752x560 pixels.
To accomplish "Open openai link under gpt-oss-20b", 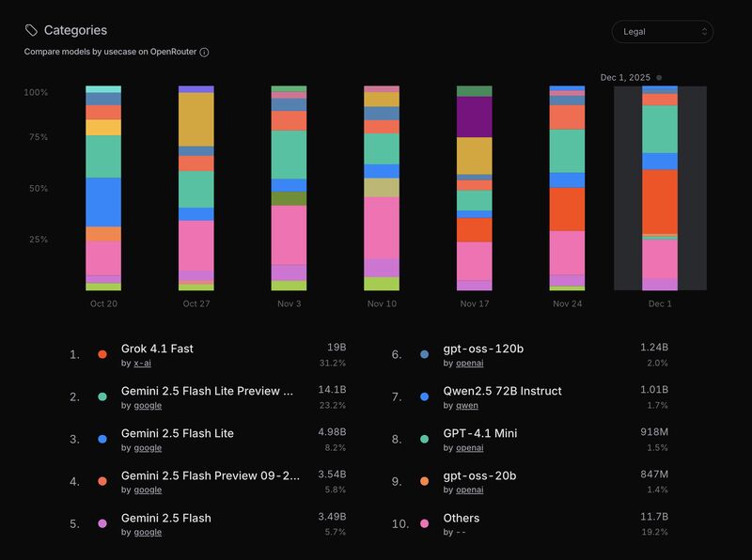I will click(x=469, y=490).
